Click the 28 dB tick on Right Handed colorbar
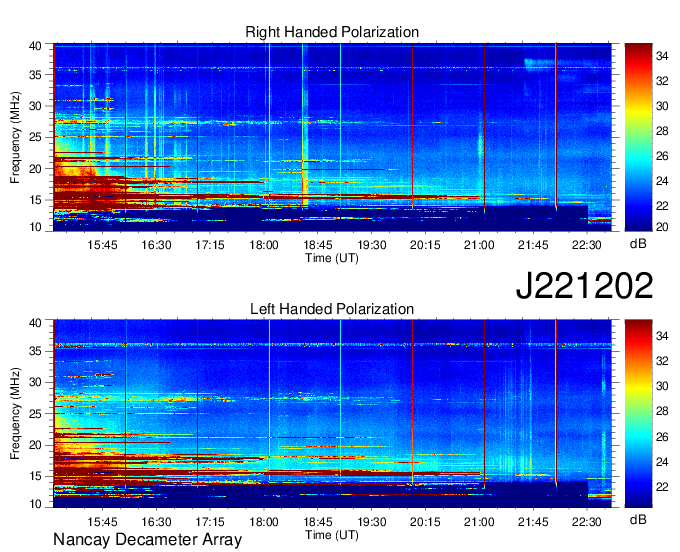The height and width of the screenshot is (552, 680). 662,131
